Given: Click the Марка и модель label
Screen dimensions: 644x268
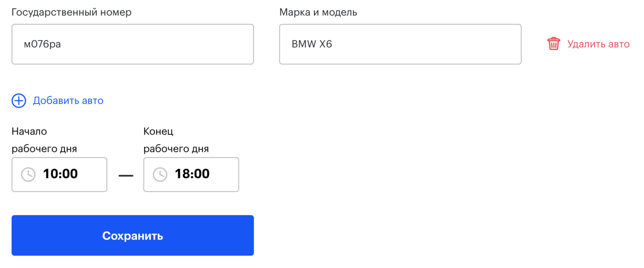Looking at the screenshot, I should (x=318, y=12).
